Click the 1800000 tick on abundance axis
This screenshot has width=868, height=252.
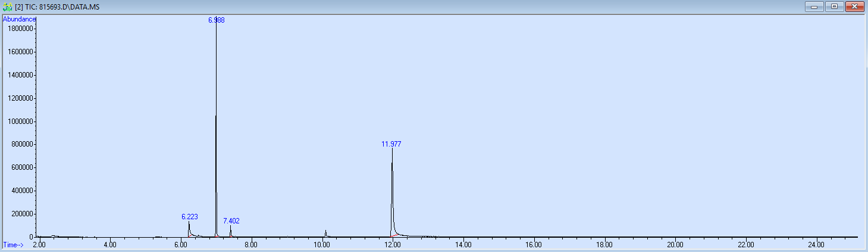pyautogui.click(x=20, y=29)
